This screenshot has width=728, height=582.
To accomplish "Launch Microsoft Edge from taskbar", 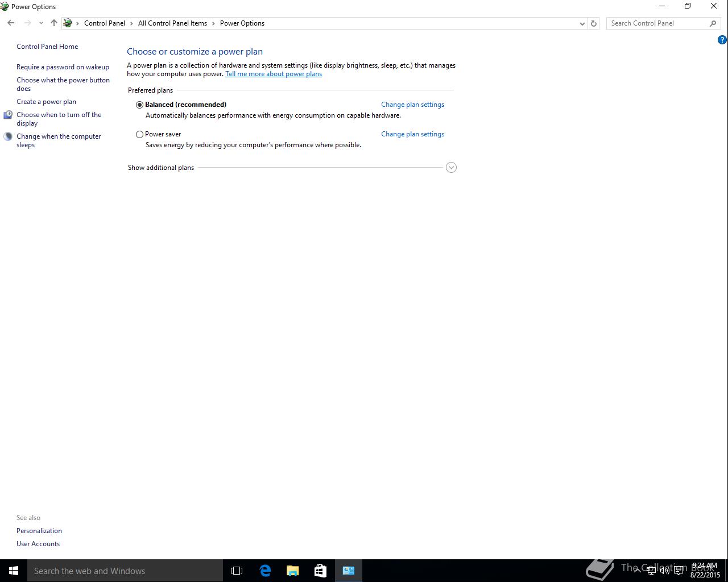I will tap(265, 571).
